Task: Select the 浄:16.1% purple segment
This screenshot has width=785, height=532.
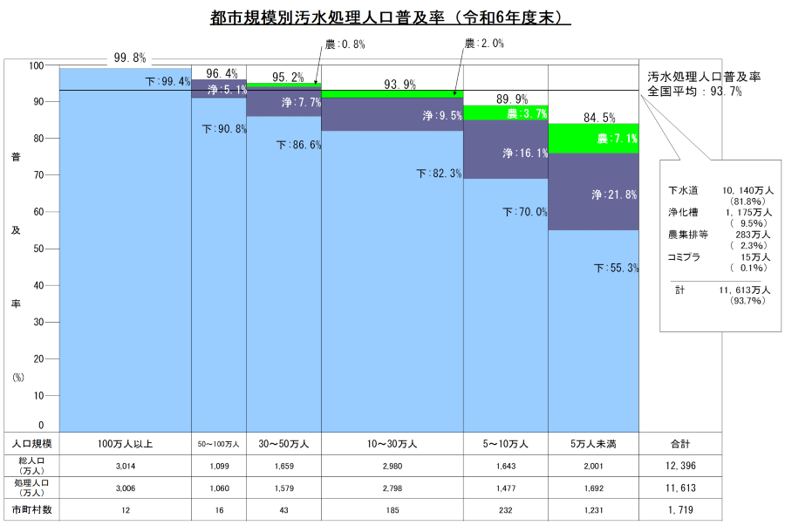Action: 525,153
